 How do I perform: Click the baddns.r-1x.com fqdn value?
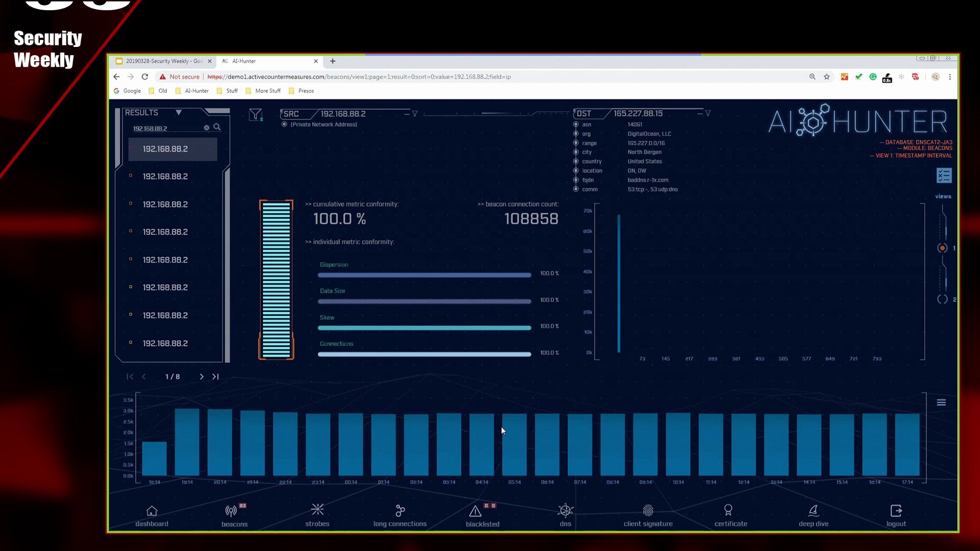(x=648, y=180)
